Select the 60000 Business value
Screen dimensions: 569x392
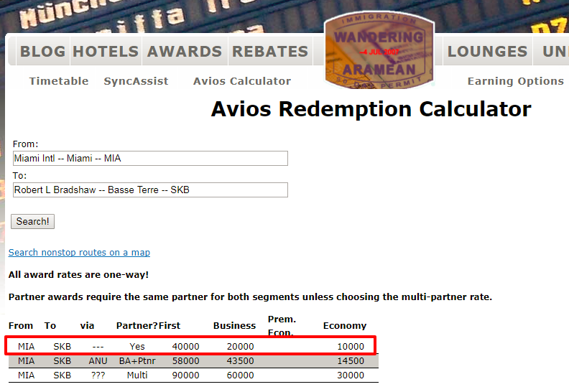[x=240, y=375]
